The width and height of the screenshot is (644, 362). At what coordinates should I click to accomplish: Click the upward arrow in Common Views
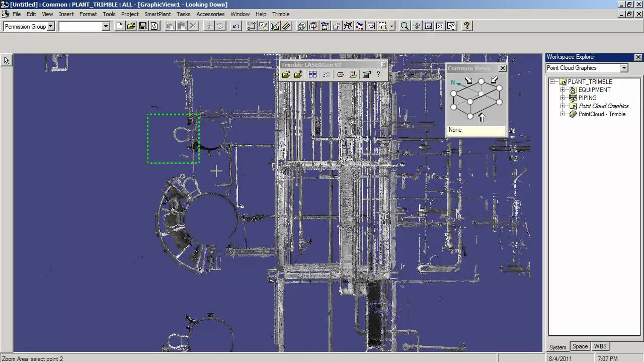481,118
